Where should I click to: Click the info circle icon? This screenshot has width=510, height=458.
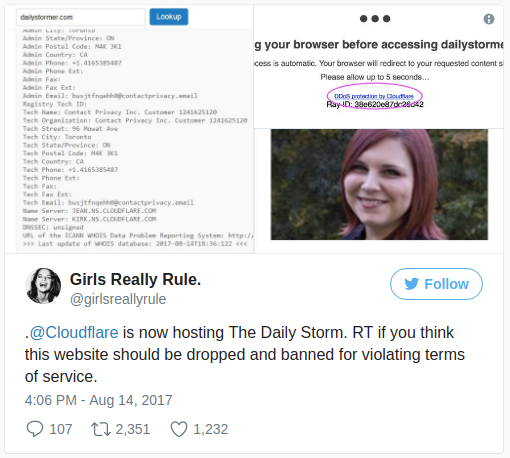tap(489, 19)
